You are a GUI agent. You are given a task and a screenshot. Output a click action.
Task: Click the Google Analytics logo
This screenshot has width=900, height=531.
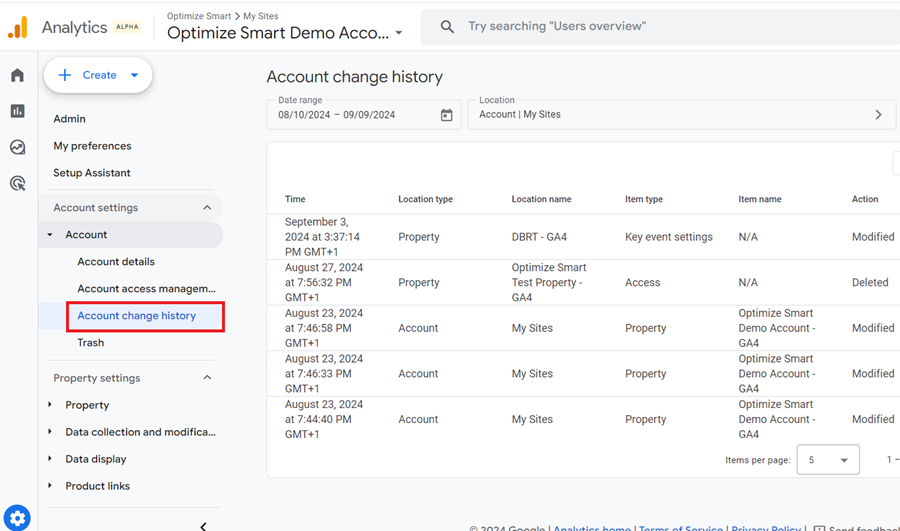click(x=18, y=27)
